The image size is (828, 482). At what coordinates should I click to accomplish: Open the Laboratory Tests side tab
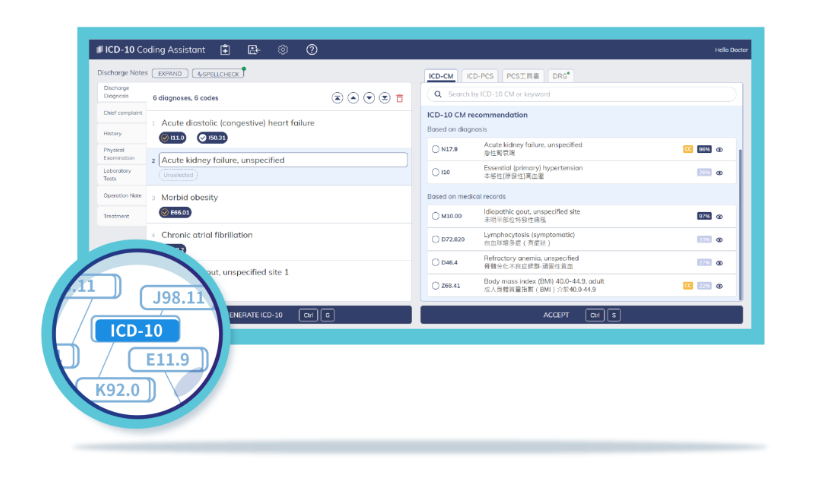point(122,175)
